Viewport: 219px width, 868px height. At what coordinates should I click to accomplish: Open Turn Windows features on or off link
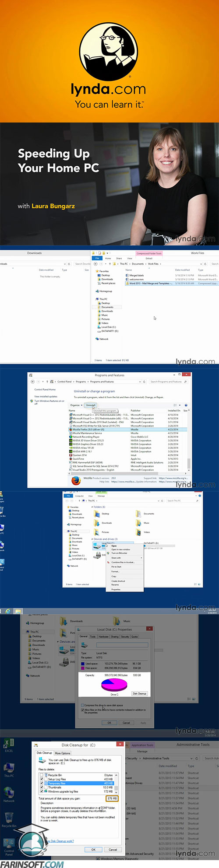click(x=49, y=402)
